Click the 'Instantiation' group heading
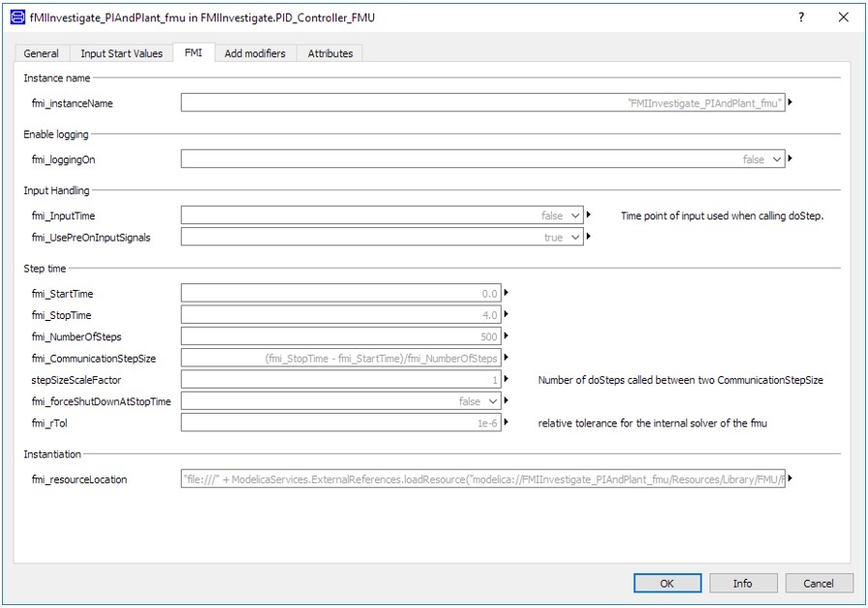 [x=52, y=454]
